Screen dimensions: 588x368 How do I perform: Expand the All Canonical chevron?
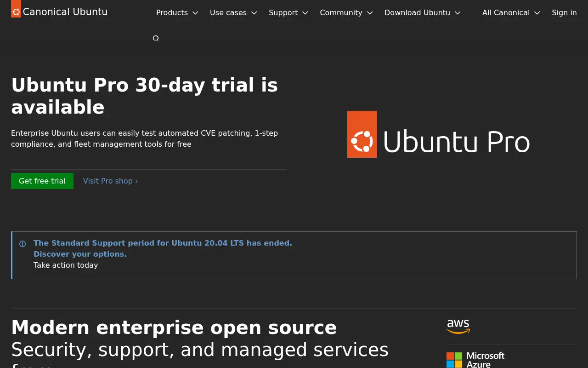pos(537,13)
